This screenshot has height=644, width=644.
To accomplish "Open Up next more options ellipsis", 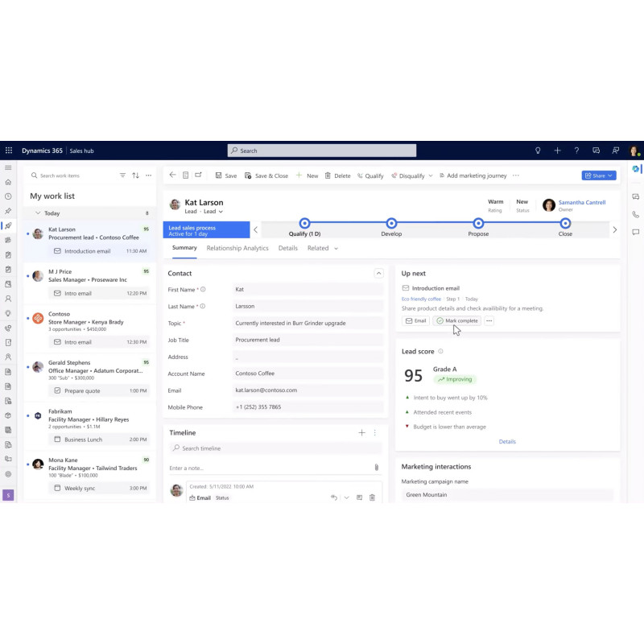I will pos(489,320).
